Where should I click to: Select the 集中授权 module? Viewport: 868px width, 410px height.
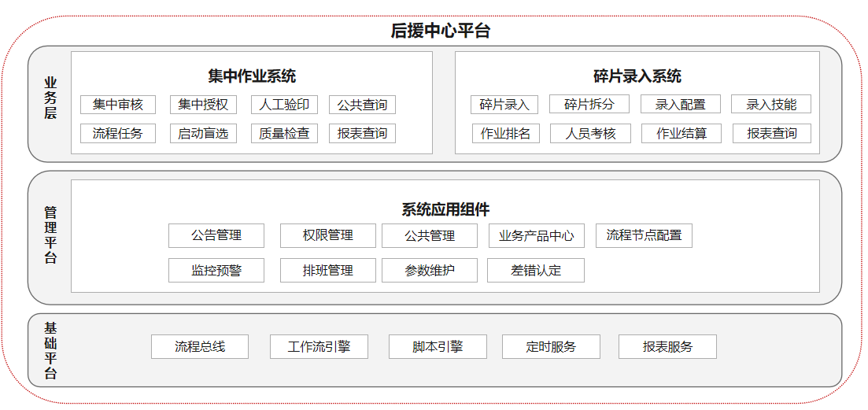point(203,105)
